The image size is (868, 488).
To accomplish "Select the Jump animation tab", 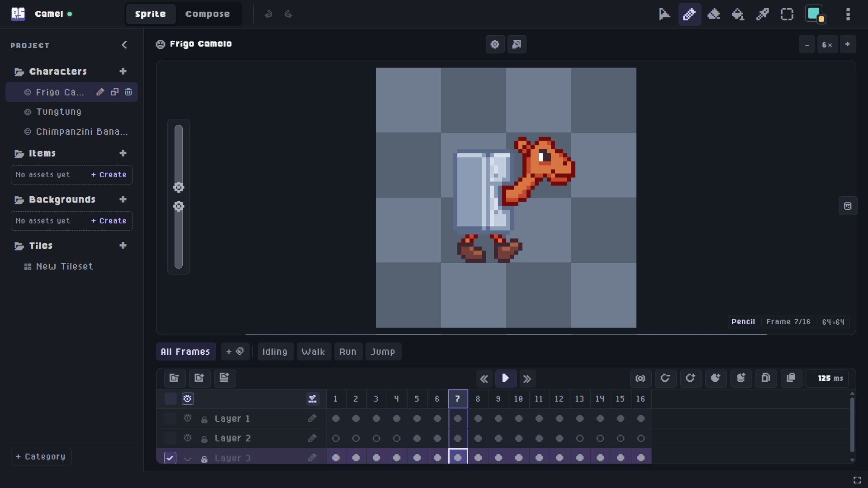I will click(383, 351).
